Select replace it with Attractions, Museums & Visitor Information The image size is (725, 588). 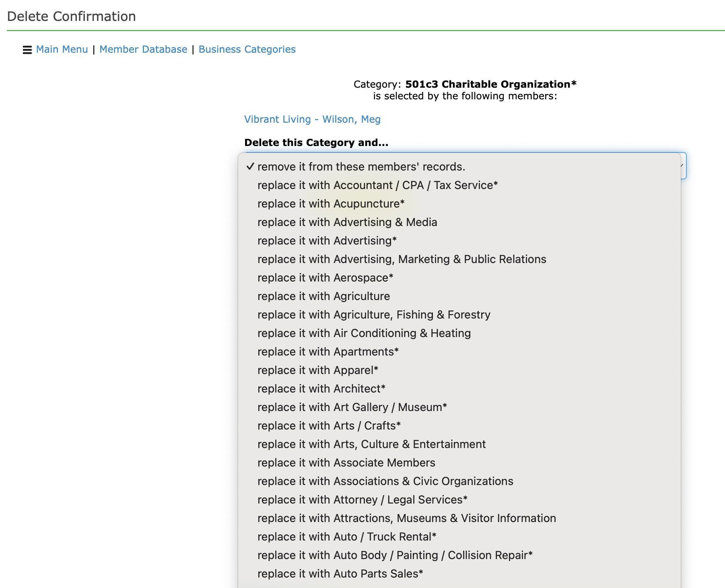point(406,518)
